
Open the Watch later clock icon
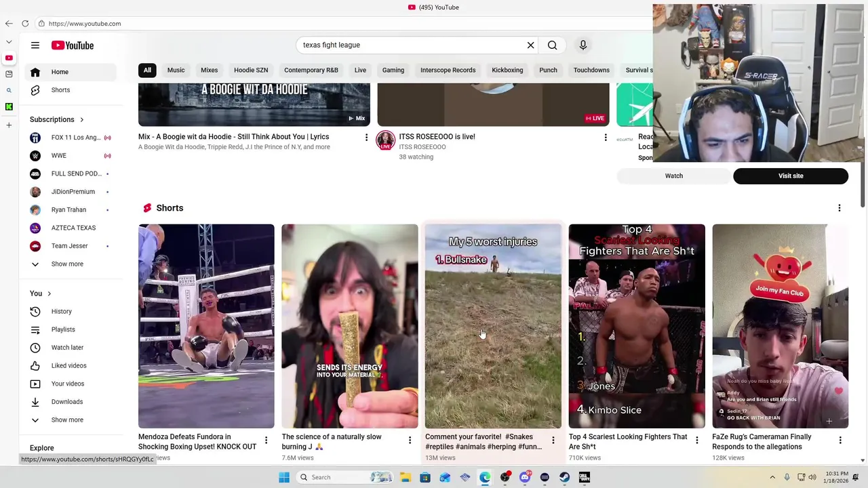[x=35, y=348]
